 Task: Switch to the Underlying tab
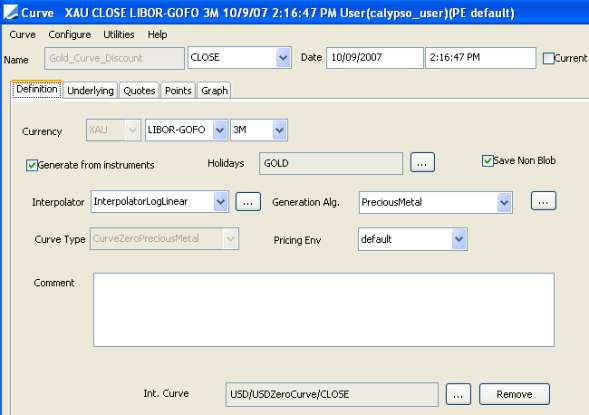coord(90,91)
